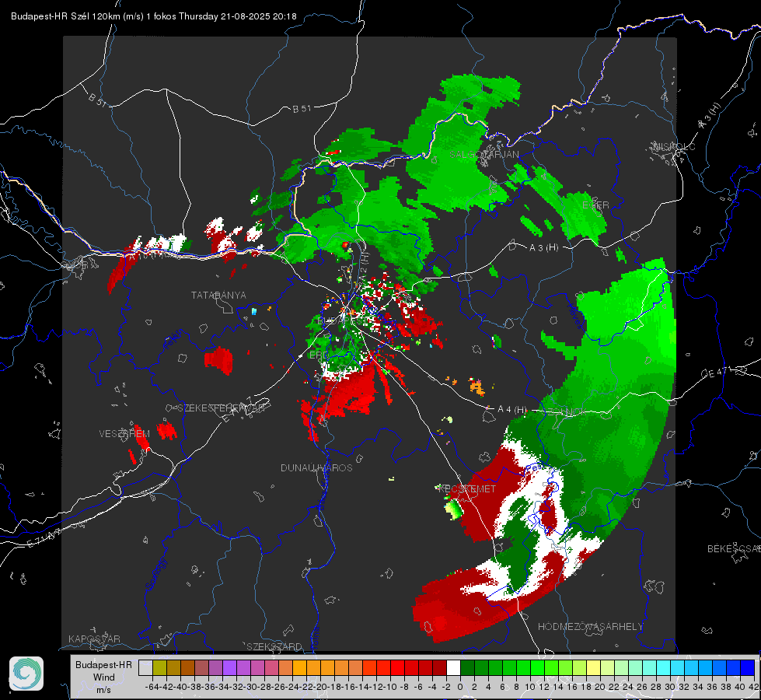
Task: Click the DUNAÚJVÁROS city label
Action: [x=316, y=467]
